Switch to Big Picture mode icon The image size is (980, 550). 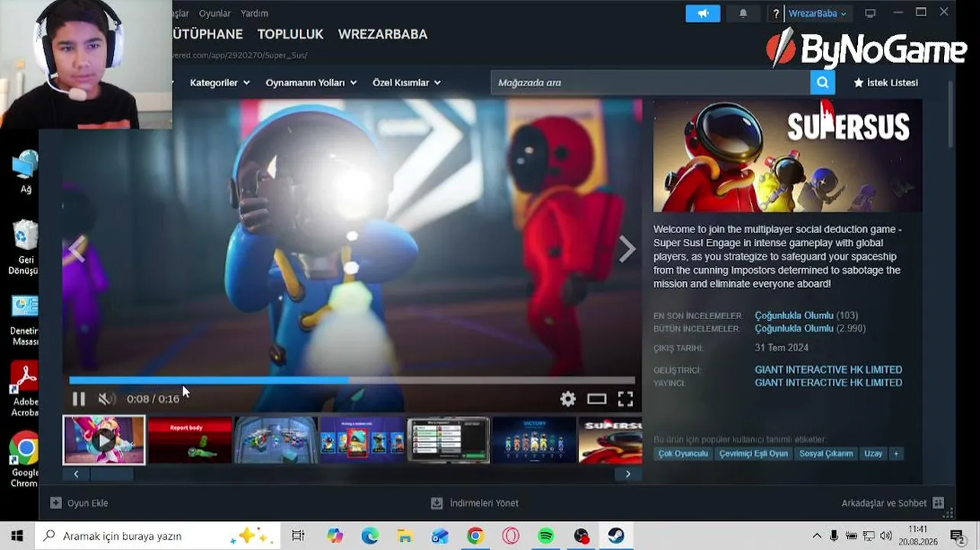tap(870, 13)
